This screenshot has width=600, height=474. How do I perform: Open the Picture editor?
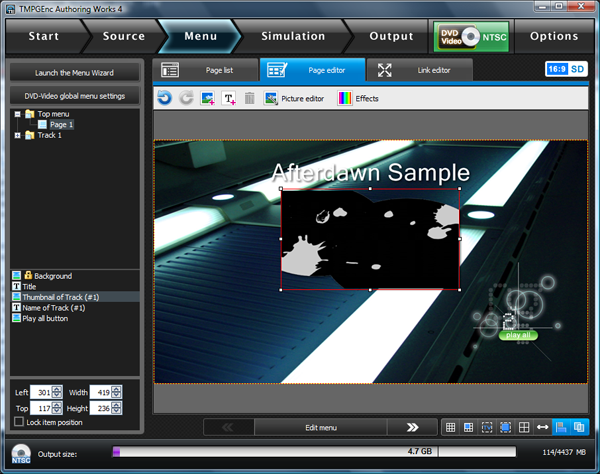(294, 98)
